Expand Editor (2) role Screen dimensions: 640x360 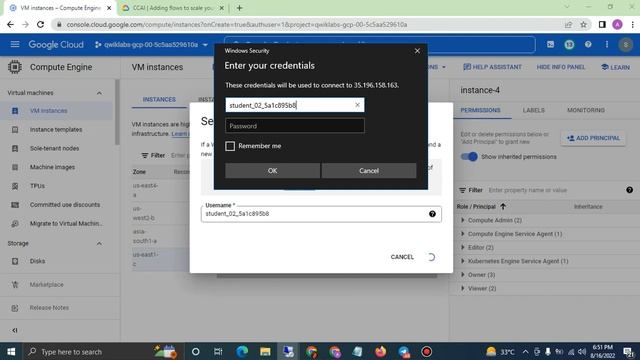(x=463, y=247)
